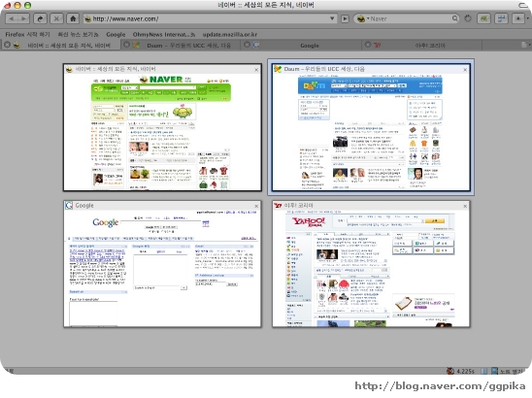Click the magnifier in the Naver search box
This screenshot has height=398, width=532.
454,18
